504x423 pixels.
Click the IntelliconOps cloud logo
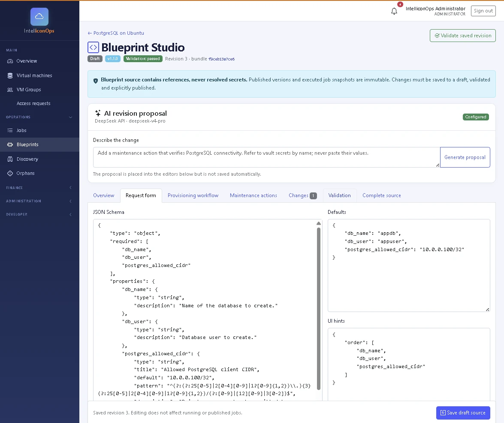click(x=39, y=17)
